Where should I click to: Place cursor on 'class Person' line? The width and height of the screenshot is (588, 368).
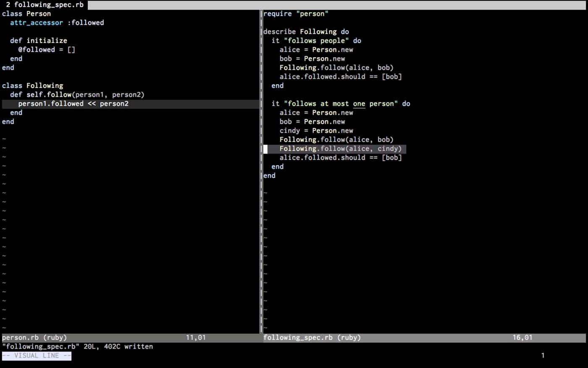[x=26, y=14]
